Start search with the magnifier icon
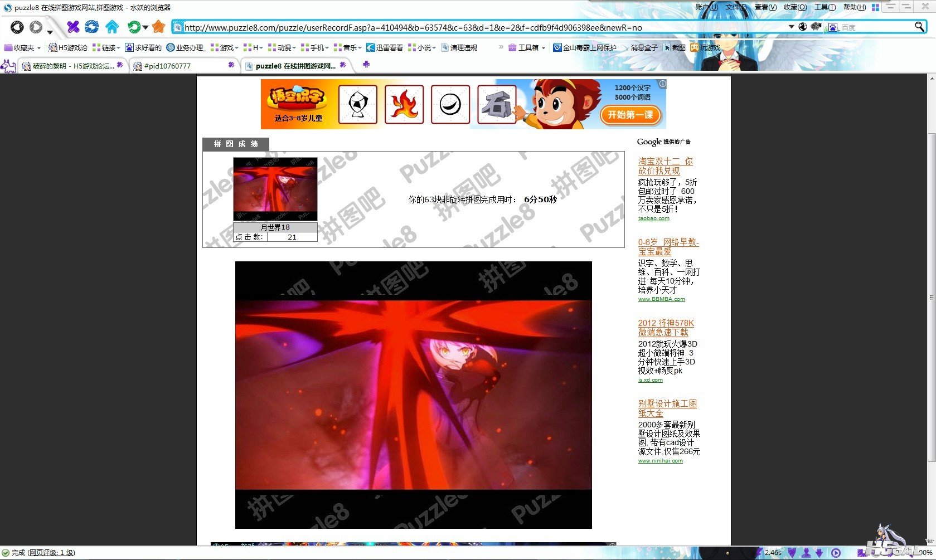 (920, 27)
